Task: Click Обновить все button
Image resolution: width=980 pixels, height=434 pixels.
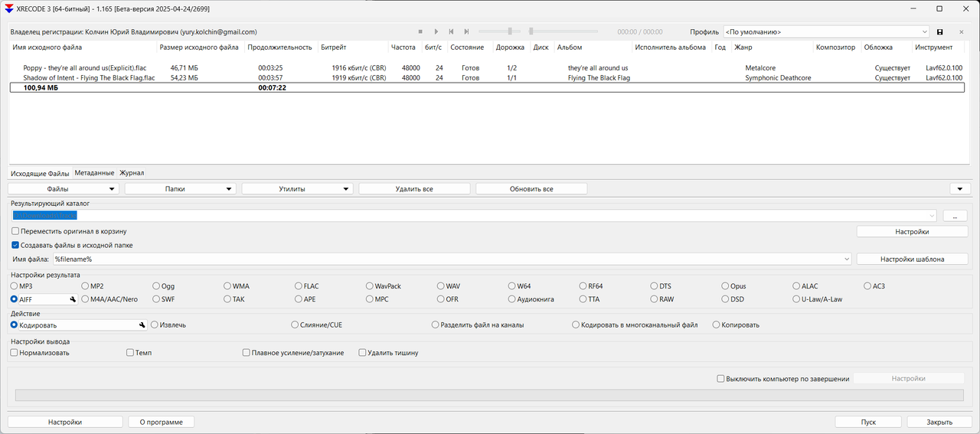Action: (x=531, y=188)
